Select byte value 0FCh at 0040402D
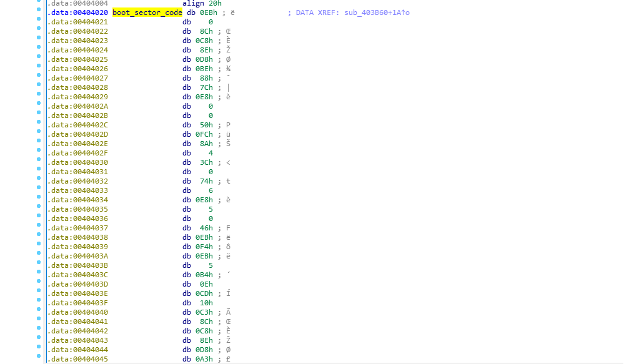 (x=204, y=134)
